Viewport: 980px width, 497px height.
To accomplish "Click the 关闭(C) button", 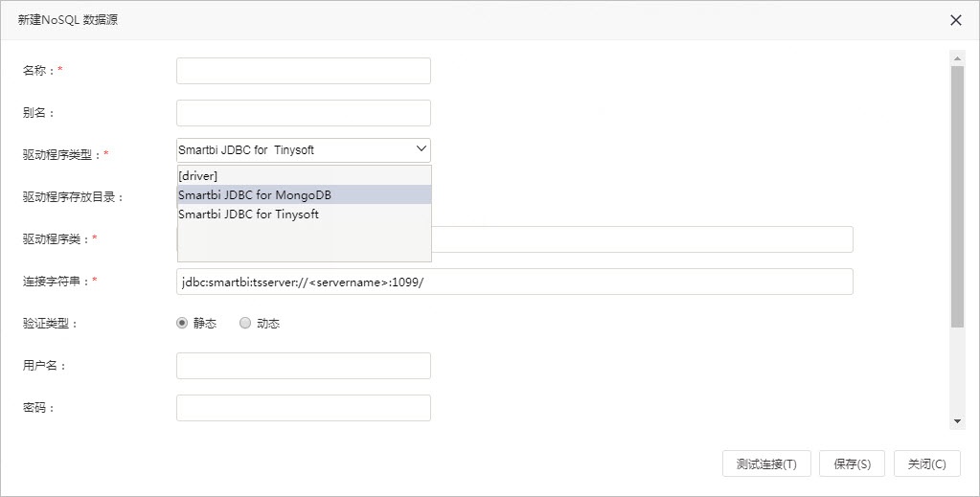I will [927, 463].
